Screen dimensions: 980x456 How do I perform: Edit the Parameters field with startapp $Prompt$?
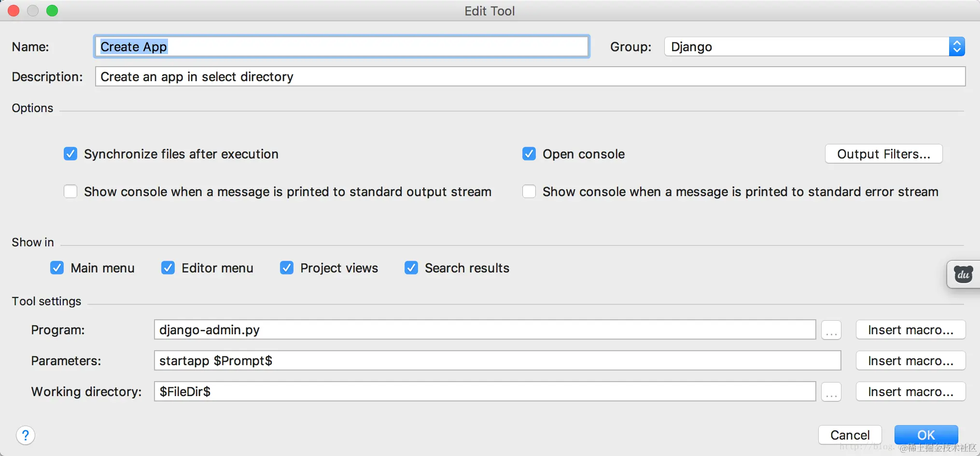(497, 361)
